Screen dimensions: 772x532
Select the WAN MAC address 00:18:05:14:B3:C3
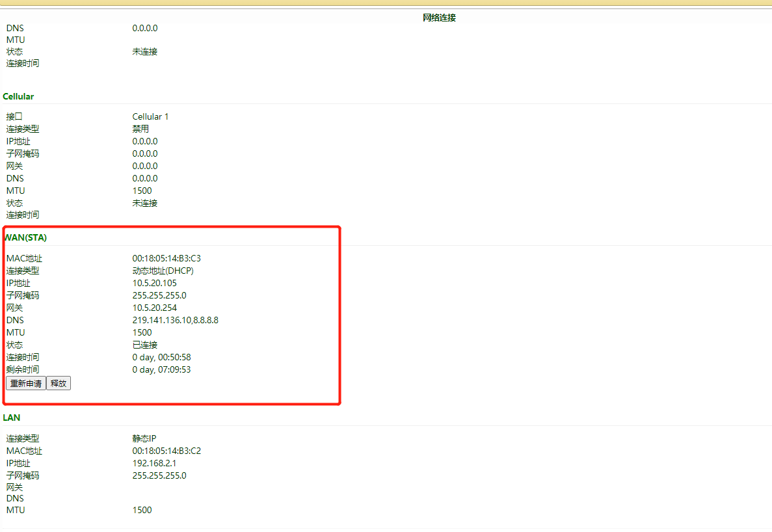coord(166,258)
